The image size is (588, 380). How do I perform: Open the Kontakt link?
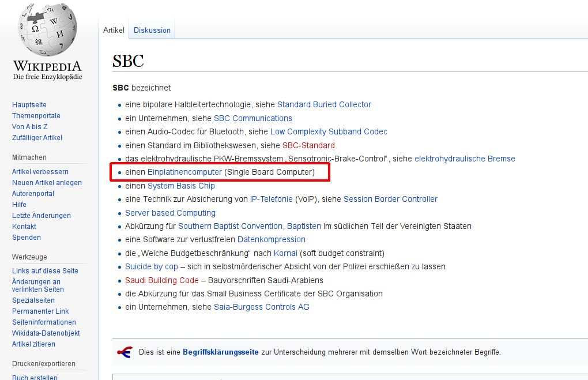click(24, 226)
